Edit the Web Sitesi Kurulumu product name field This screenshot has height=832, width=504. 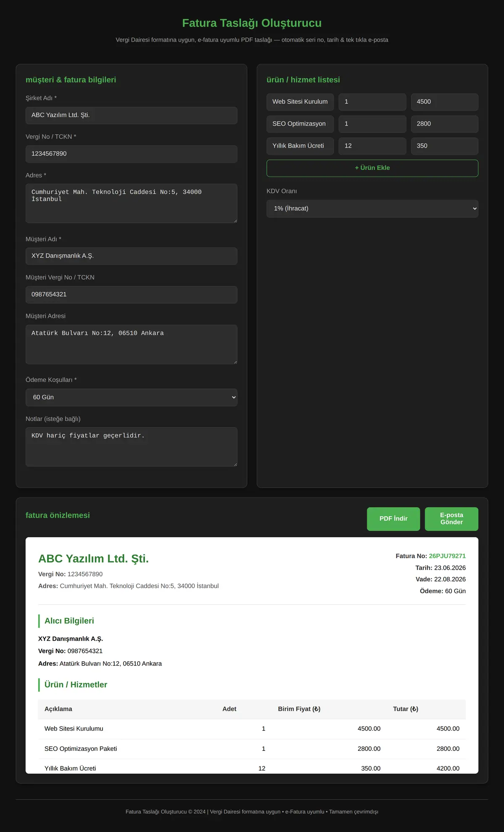pos(300,102)
